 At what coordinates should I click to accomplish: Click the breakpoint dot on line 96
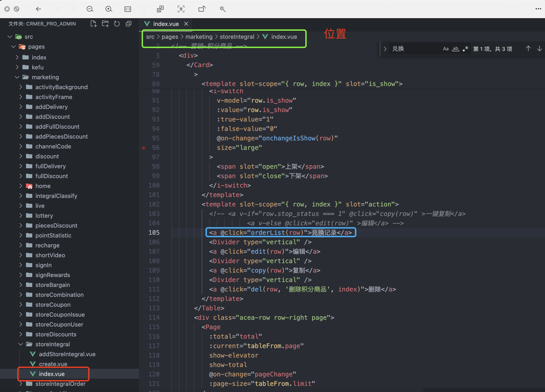coord(144,148)
